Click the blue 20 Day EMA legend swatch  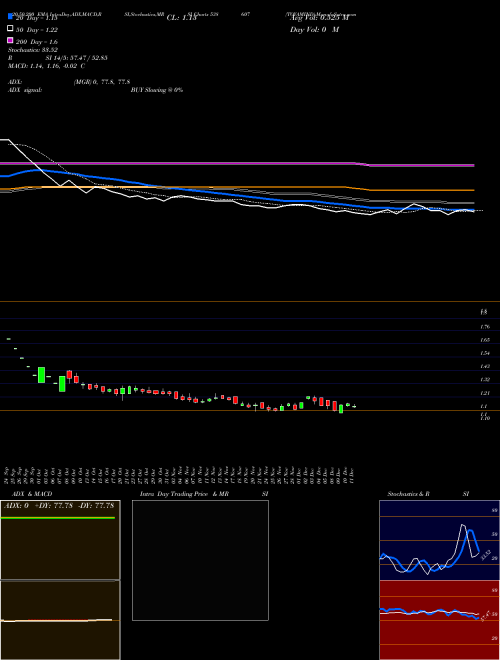coord(11,17)
